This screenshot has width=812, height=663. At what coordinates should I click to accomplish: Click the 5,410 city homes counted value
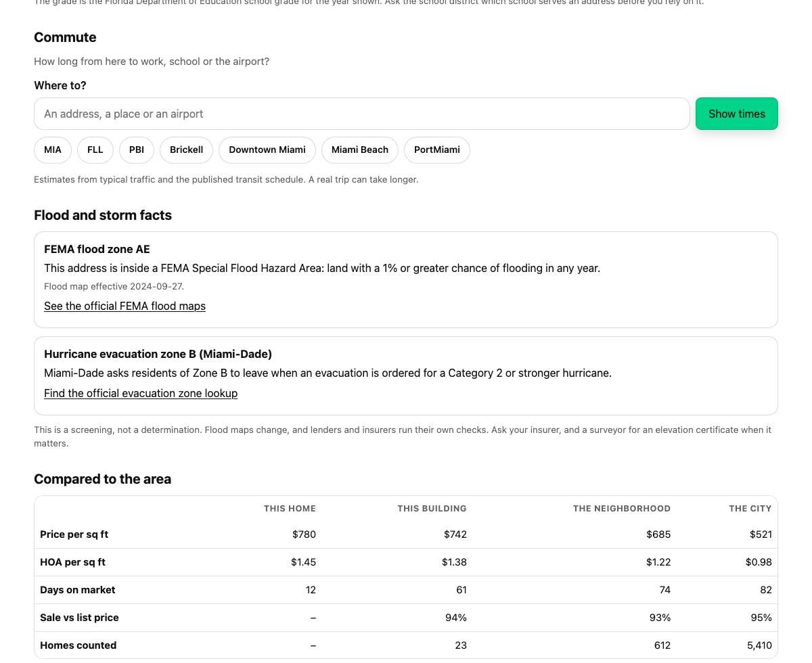coord(759,645)
